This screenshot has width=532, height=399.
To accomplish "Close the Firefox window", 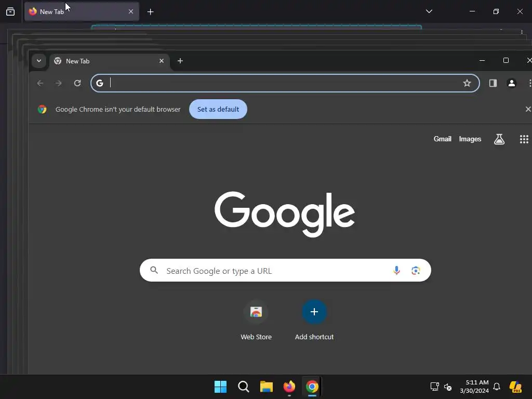I will click(x=520, y=11).
